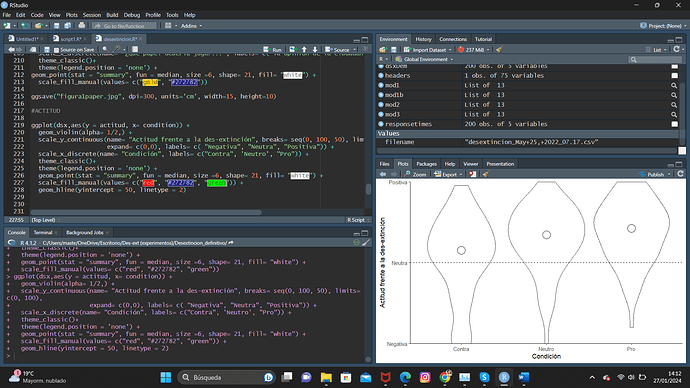
Task: Open the Session menu
Action: pos(92,15)
